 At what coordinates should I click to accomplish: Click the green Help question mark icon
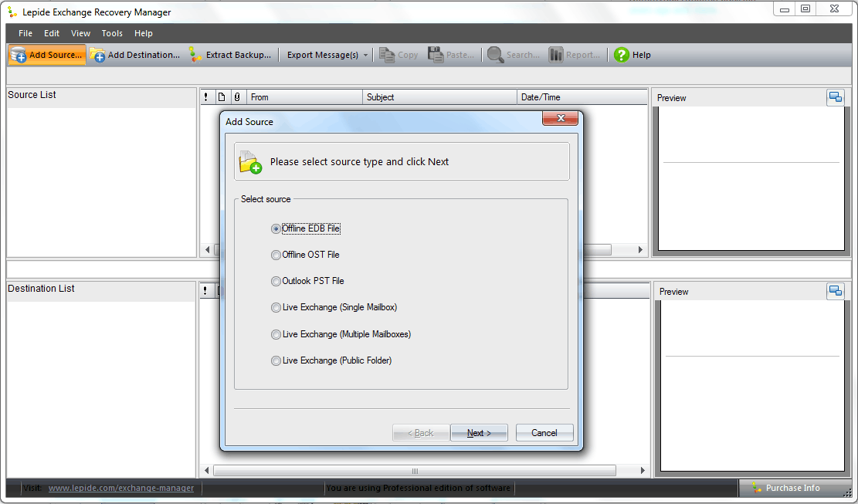(622, 55)
